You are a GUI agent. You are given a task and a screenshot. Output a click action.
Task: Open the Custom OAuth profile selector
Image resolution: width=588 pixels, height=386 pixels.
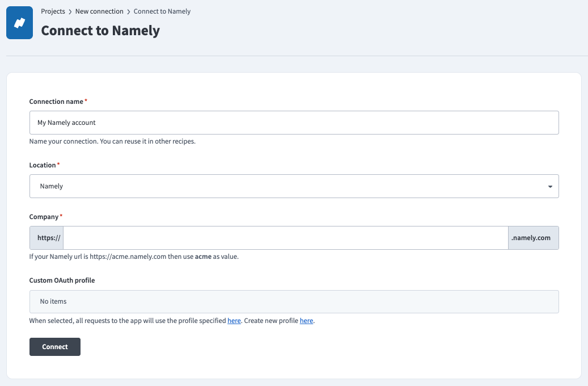coord(294,302)
